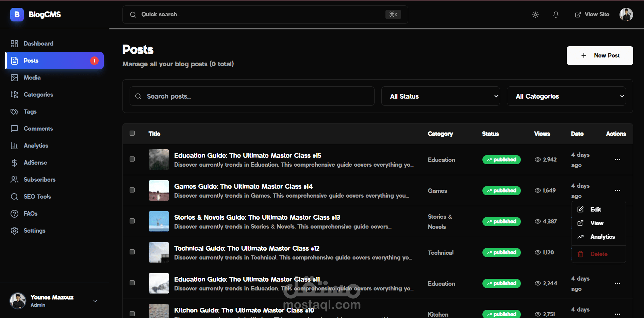The width and height of the screenshot is (644, 318).
Task: Click views eye icon for 4,387 row
Action: 538,221
